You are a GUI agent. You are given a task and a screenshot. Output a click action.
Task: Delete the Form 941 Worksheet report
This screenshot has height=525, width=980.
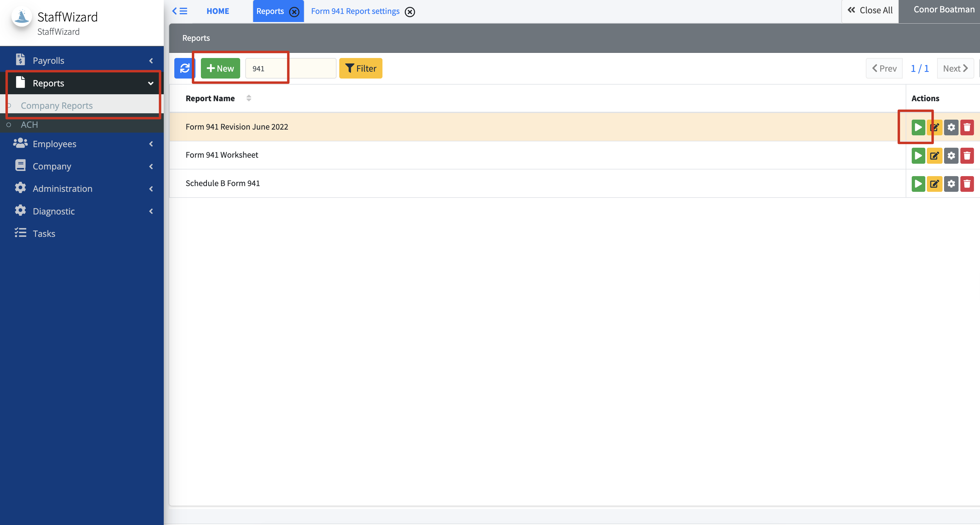pos(967,156)
